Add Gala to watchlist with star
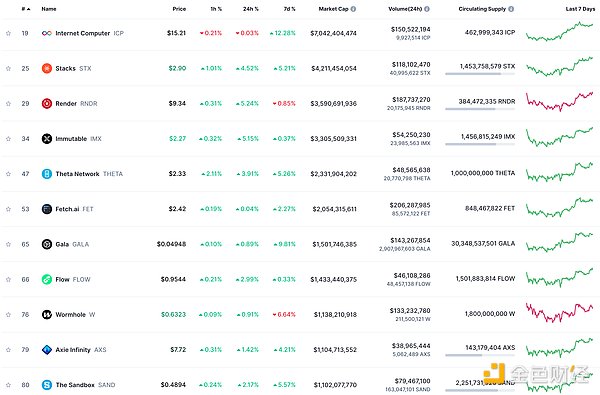 click(8, 244)
